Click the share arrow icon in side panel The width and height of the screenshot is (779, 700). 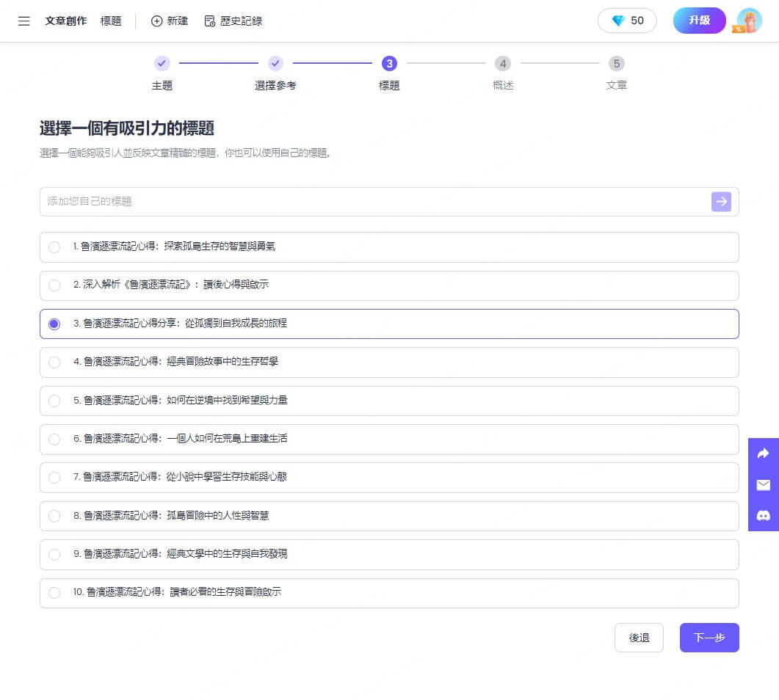click(x=763, y=453)
